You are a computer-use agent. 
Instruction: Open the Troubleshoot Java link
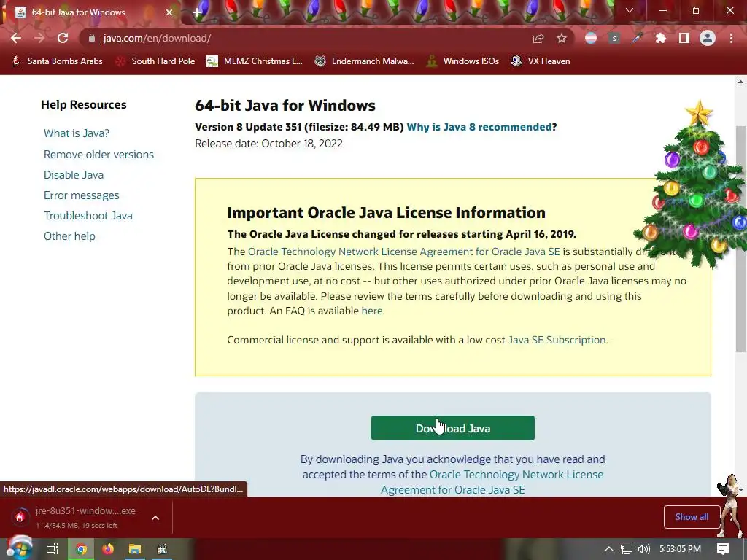(x=88, y=216)
